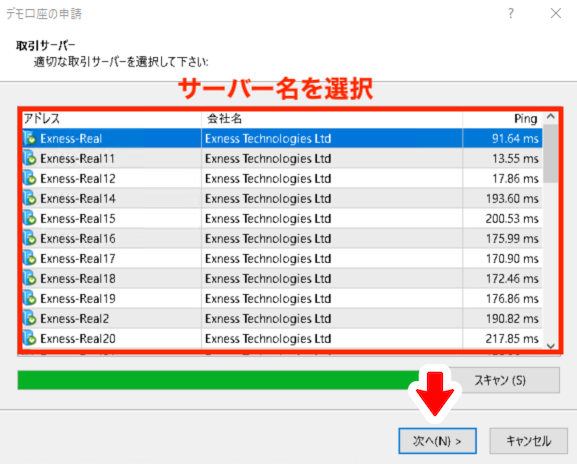Select the Exness-Real17 server name

pyautogui.click(x=78, y=259)
